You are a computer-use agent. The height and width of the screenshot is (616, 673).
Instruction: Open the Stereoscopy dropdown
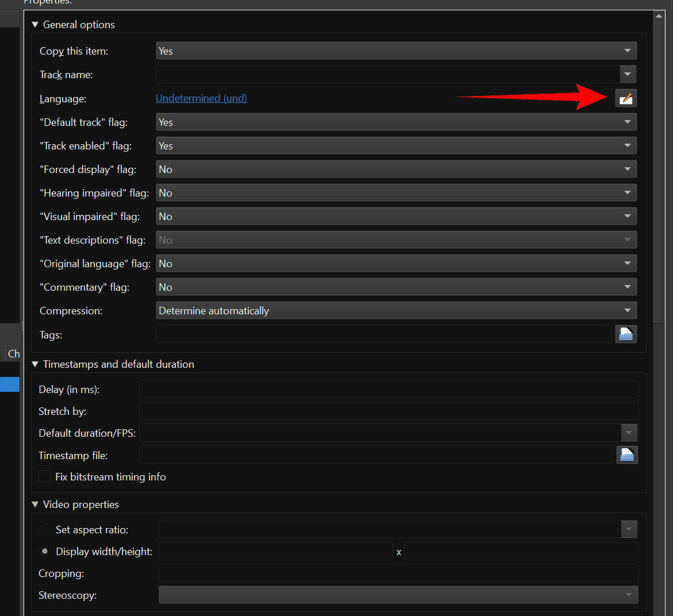398,595
